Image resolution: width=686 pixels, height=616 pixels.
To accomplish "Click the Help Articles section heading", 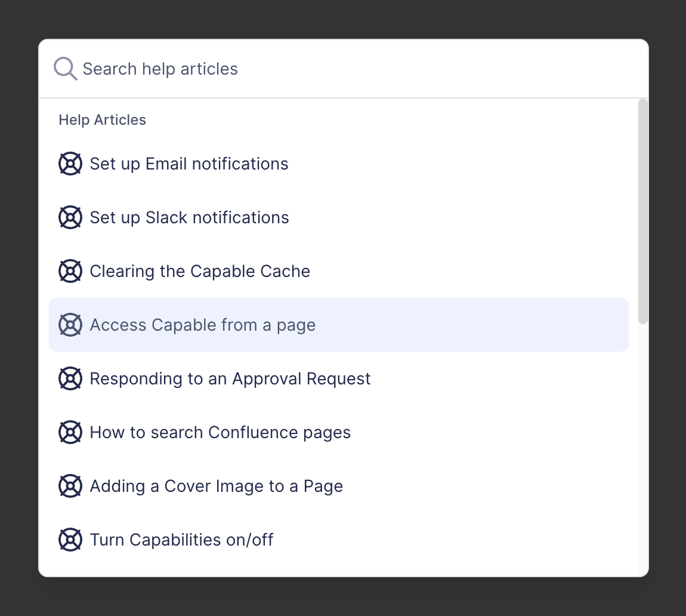I will [x=102, y=120].
